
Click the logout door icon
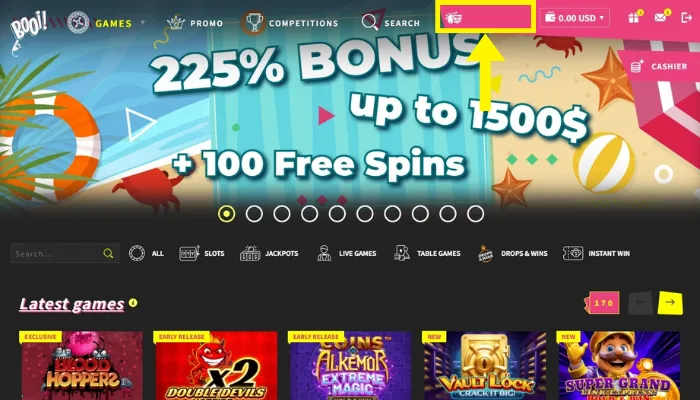click(686, 18)
